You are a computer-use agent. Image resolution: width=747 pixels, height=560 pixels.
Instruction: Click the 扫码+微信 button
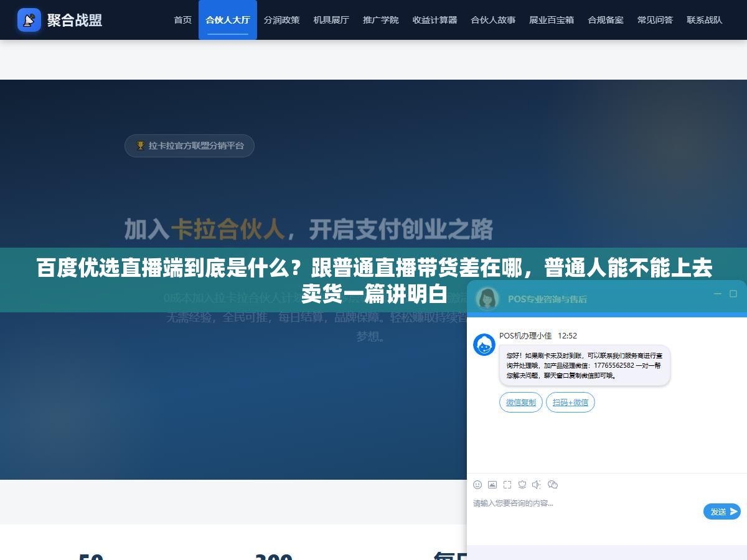click(x=570, y=403)
